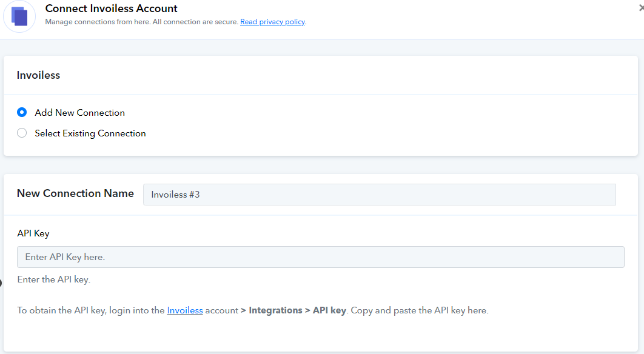Click the Invoiless app logo icon
This screenshot has height=354, width=644.
tap(19, 16)
